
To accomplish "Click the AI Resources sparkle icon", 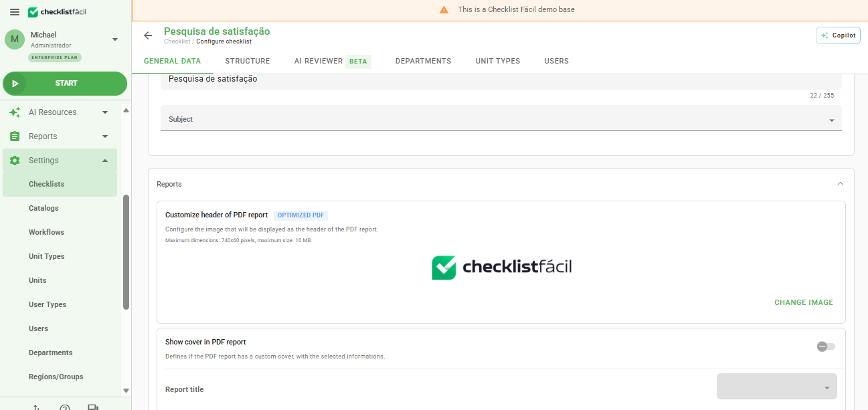I will click(15, 112).
